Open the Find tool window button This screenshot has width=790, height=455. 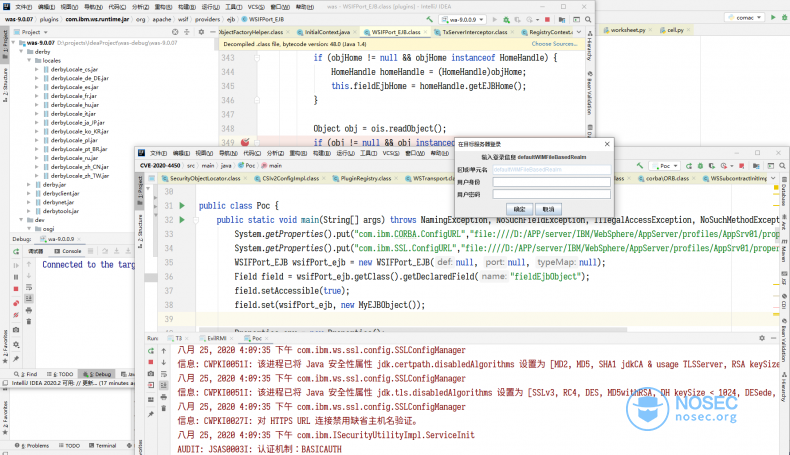(x=26, y=374)
